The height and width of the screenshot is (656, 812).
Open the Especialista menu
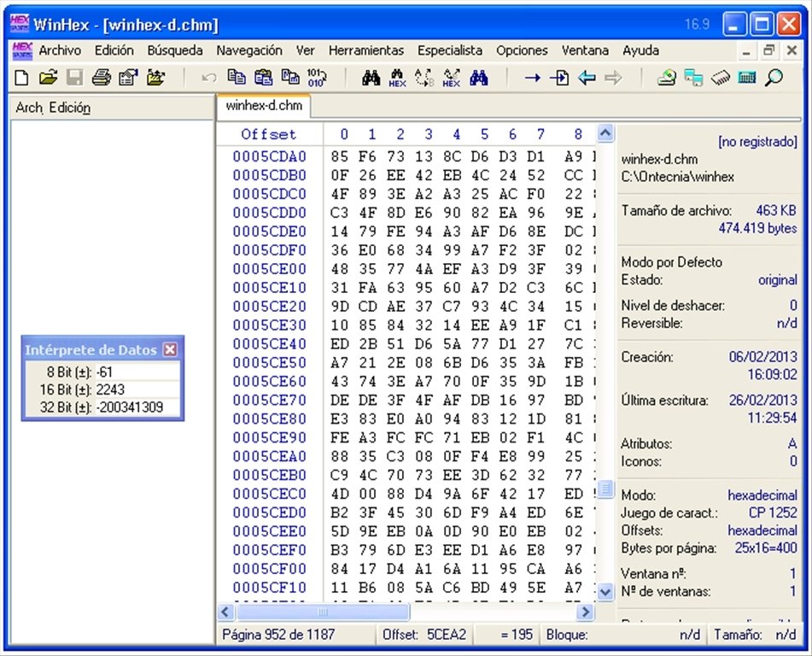point(450,50)
